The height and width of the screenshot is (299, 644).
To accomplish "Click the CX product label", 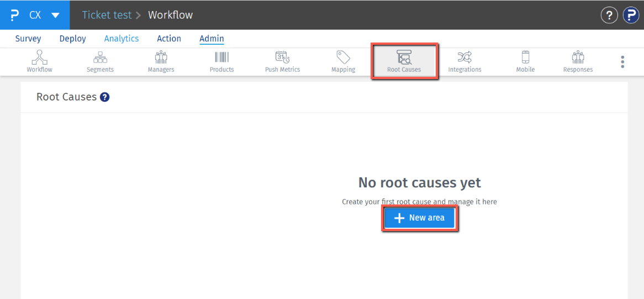I will click(x=35, y=15).
